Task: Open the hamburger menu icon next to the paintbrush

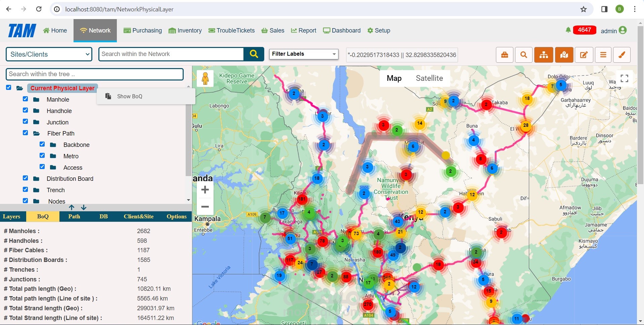Action: [x=603, y=55]
